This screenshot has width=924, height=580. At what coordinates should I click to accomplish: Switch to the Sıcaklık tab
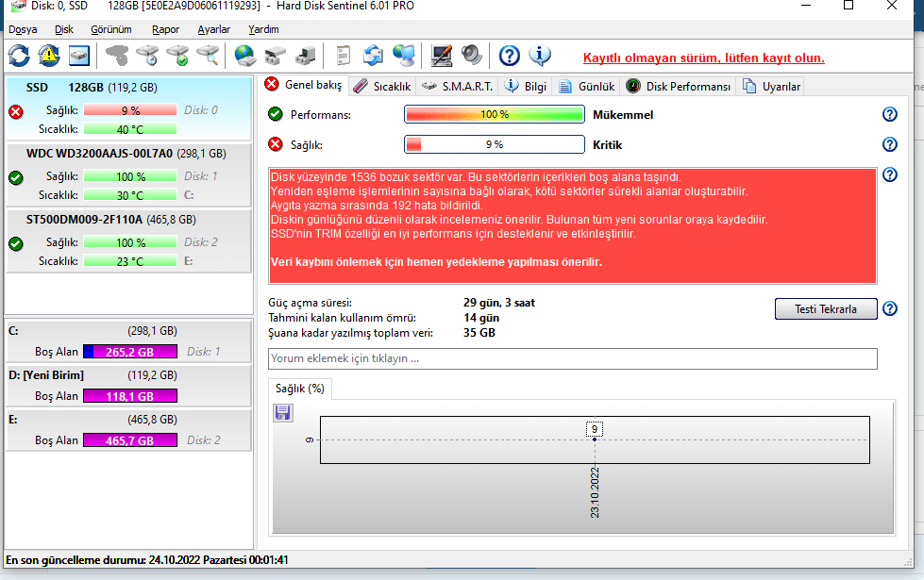[382, 86]
